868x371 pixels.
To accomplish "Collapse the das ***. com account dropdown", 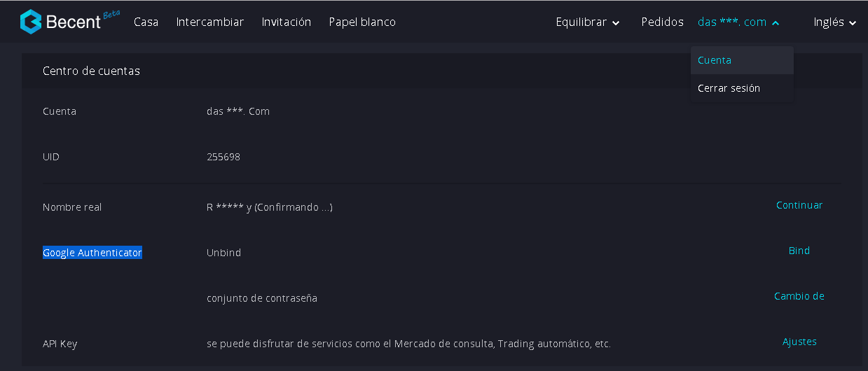I will [738, 22].
